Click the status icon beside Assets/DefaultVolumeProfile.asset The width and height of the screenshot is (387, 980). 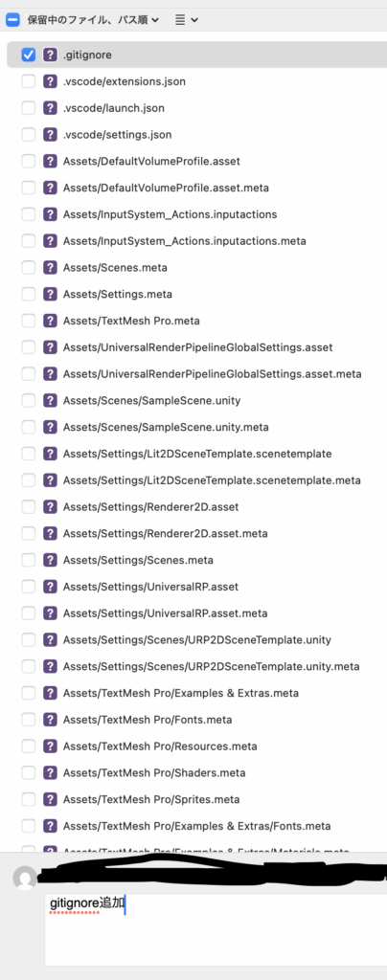click(50, 161)
